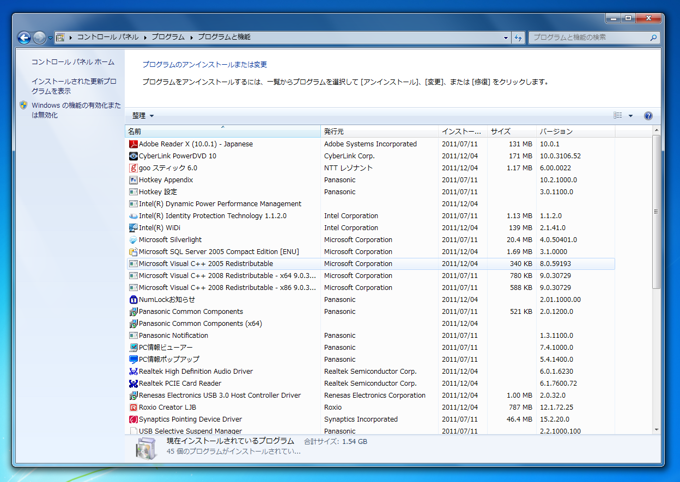Open Windows の機能の有効化または無効化 link
680x482 pixels.
(76, 110)
